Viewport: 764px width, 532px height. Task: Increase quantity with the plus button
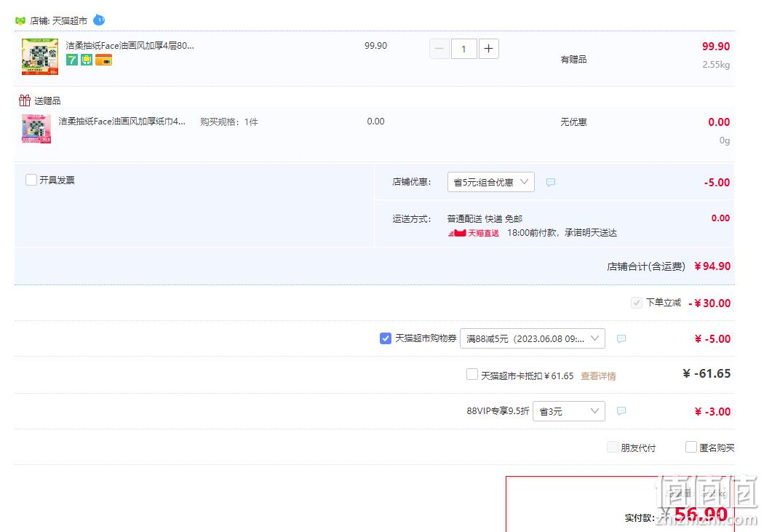click(489, 49)
